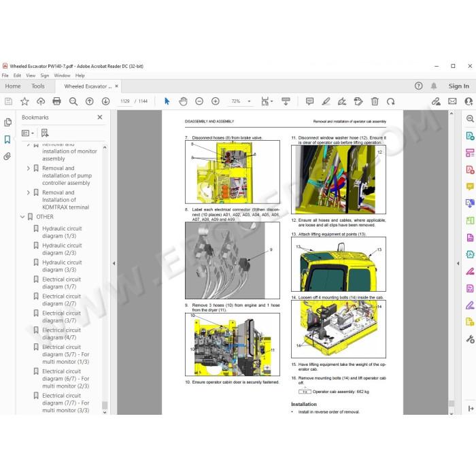Click the Save file icon
Viewport: 476px width, 476px height.
(8, 101)
